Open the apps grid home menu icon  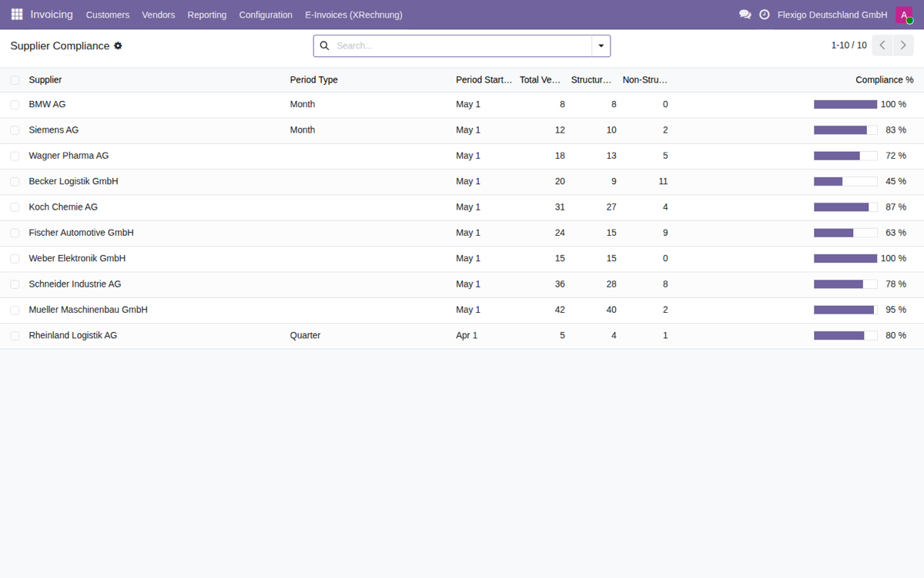[x=17, y=15]
